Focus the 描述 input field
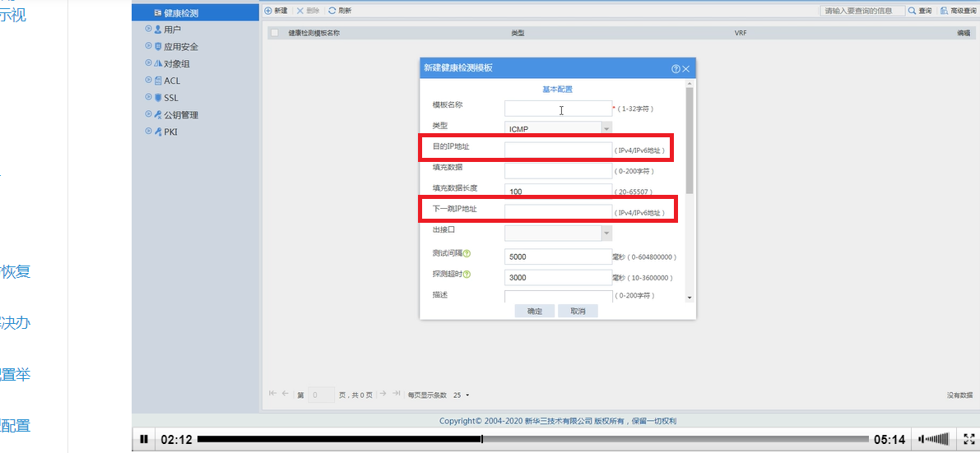980x453 pixels. [x=559, y=297]
